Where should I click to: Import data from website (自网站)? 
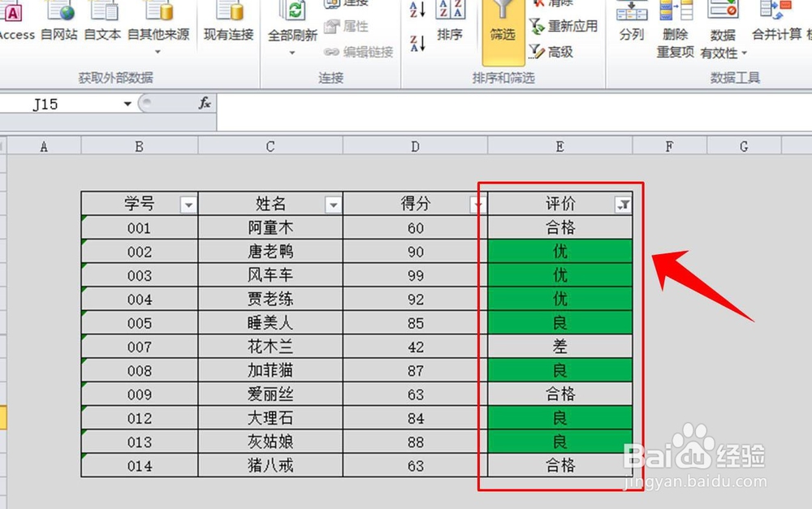59,21
